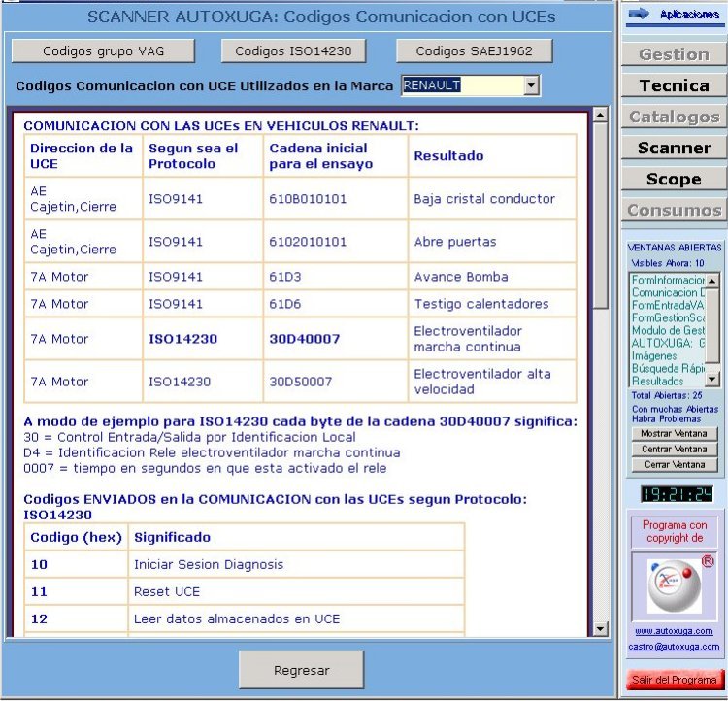The width and height of the screenshot is (728, 701).
Task: Click the bold 30D40007 code cell
Action: tap(336, 339)
